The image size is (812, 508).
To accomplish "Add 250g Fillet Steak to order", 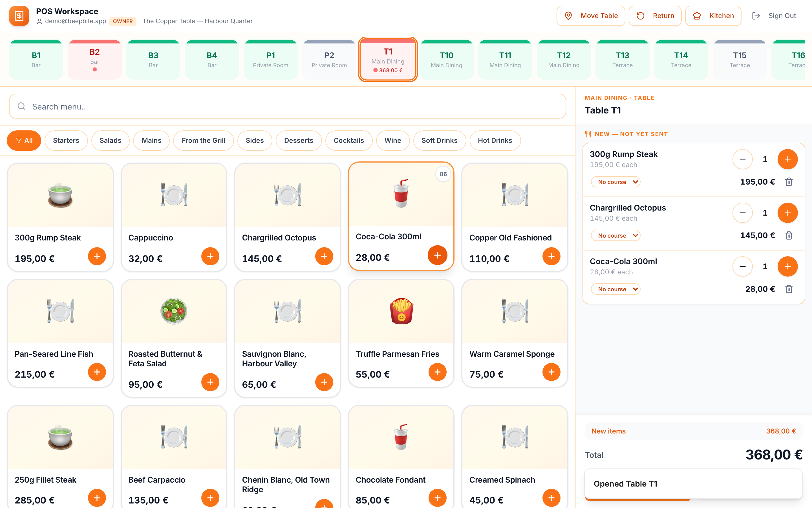I will tap(97, 498).
